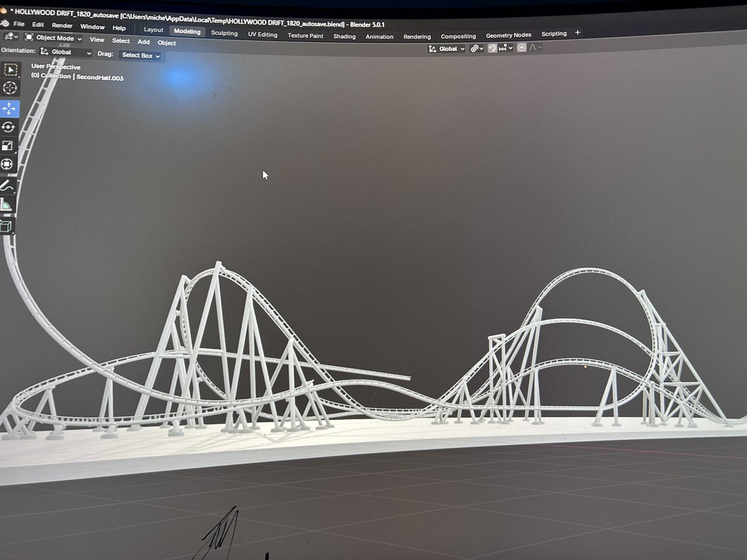The height and width of the screenshot is (560, 747).
Task: Click the 'SecondHalf.003' collection text
Action: (100, 77)
